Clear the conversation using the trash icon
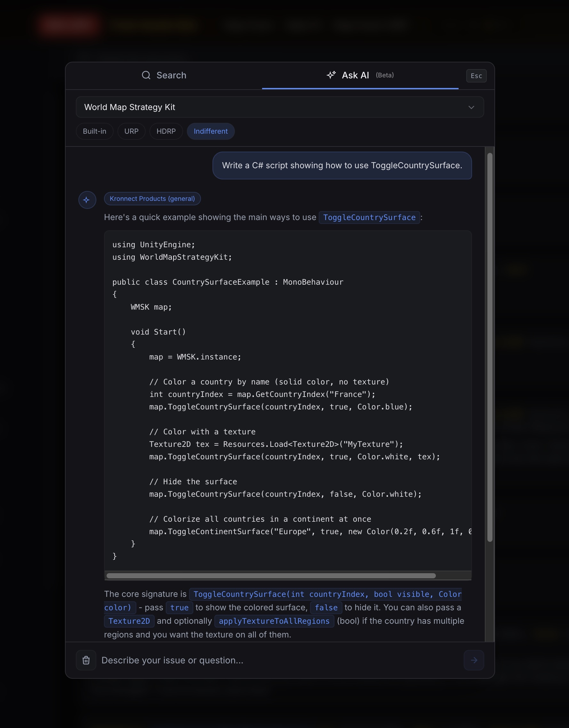569x728 pixels. click(86, 660)
